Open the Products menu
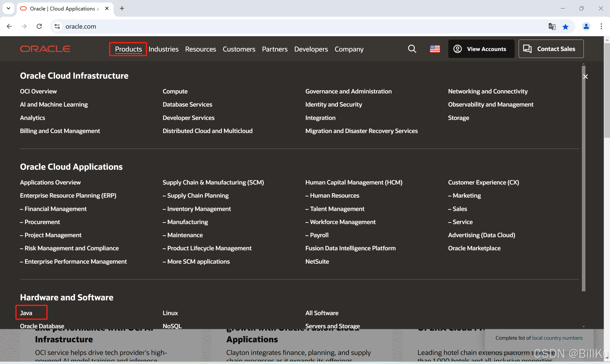 click(x=128, y=49)
